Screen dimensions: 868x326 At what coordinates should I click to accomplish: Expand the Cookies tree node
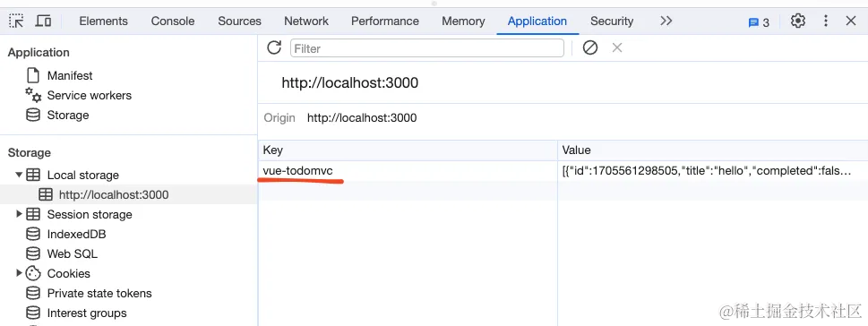[20, 272]
